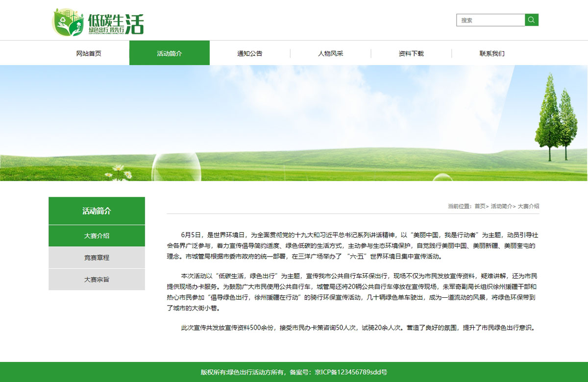Click the paragraph beginning 本次活动以
Viewport: 588px width, 382px height.
[353, 292]
